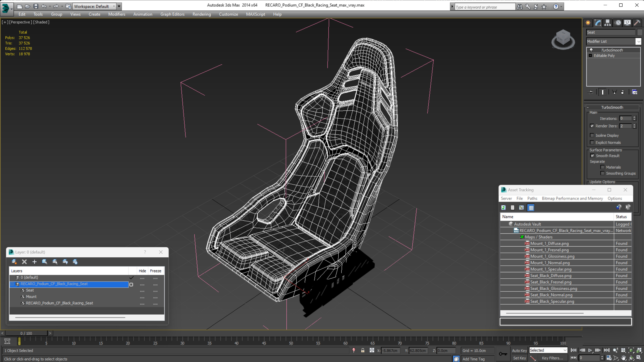The width and height of the screenshot is (644, 362).
Task: Click Table View icon in Asset Tracking
Action: pos(531,207)
